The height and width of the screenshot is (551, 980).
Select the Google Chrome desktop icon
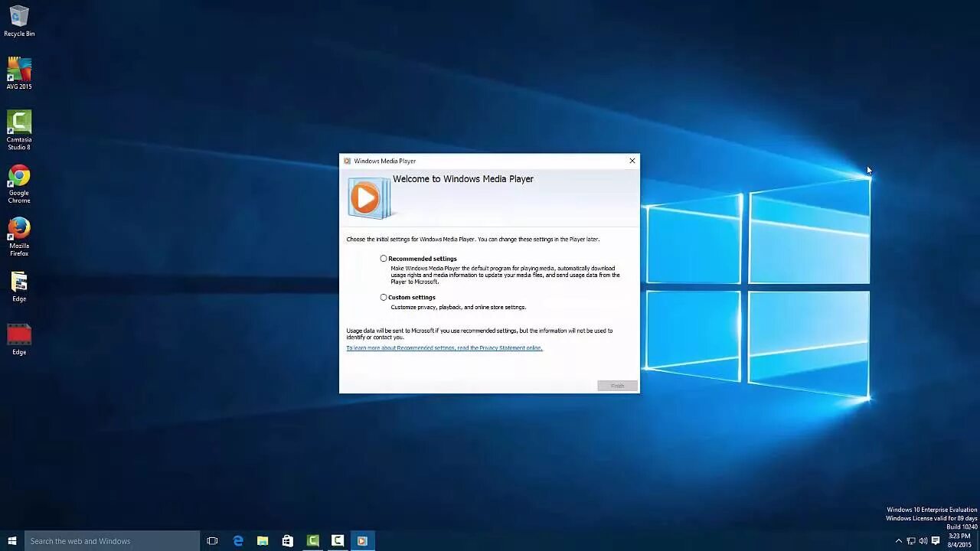pyautogui.click(x=19, y=184)
